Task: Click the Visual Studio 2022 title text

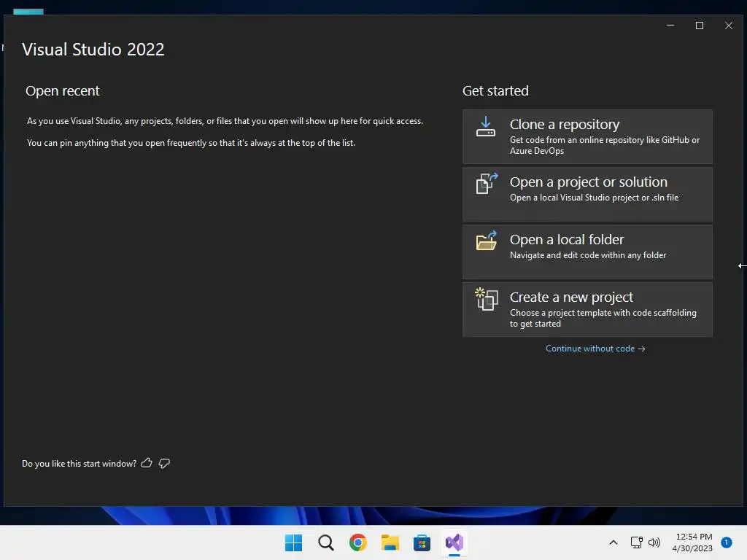Action: 93,50
